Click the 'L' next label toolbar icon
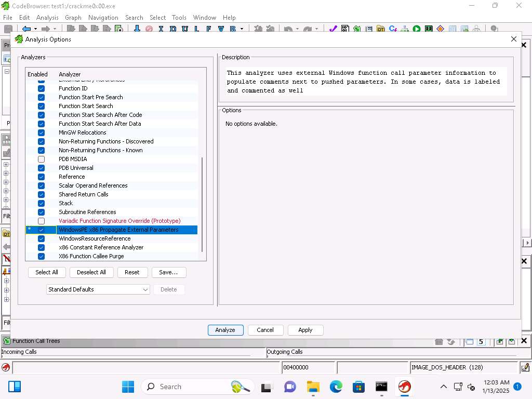This screenshot has height=399, width=532. (197, 29)
